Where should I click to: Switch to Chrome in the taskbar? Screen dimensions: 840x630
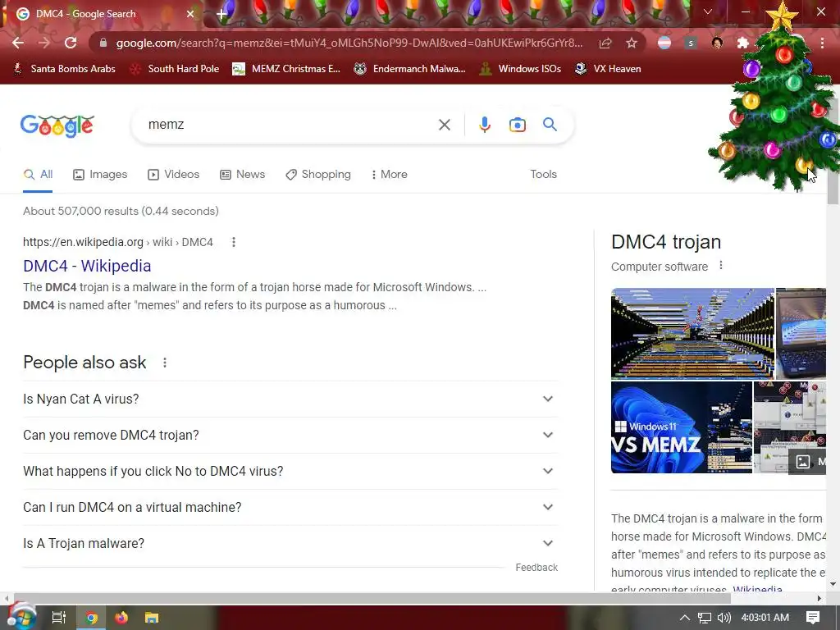click(x=92, y=618)
